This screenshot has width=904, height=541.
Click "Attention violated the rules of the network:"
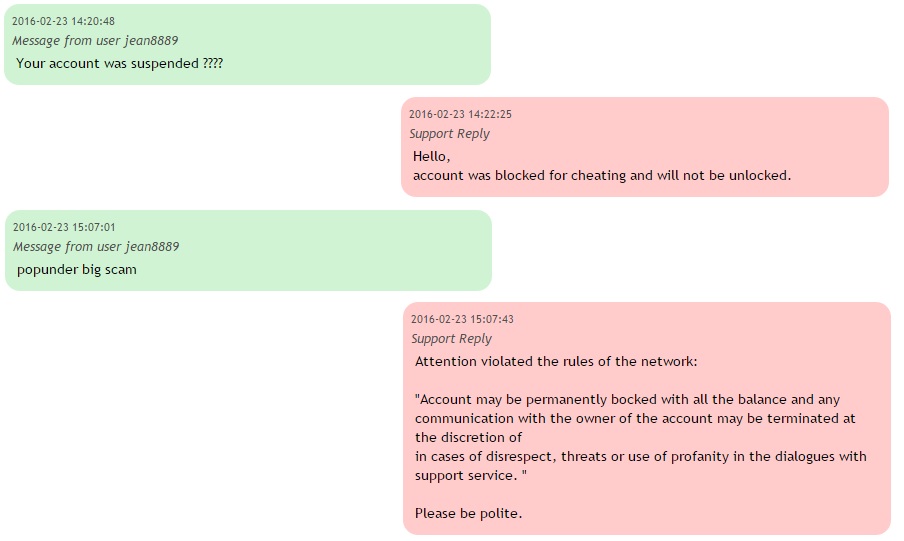pyautogui.click(x=556, y=361)
